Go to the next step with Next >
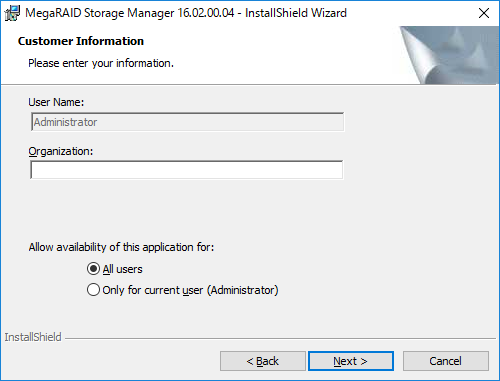Viewport: 500px width, 381px height. pyautogui.click(x=351, y=361)
